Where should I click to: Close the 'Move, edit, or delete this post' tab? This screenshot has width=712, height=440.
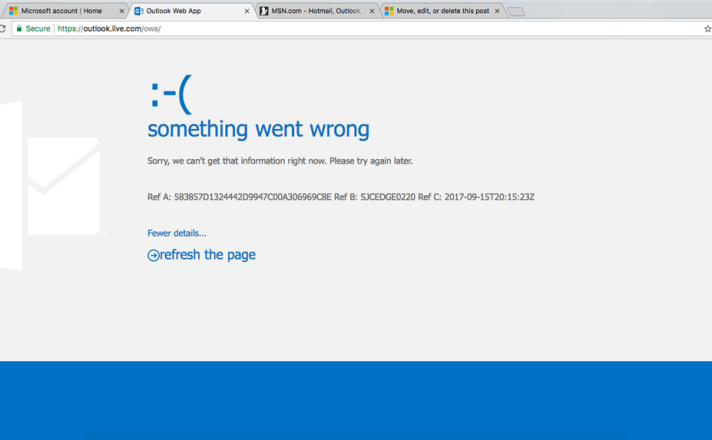tap(497, 11)
